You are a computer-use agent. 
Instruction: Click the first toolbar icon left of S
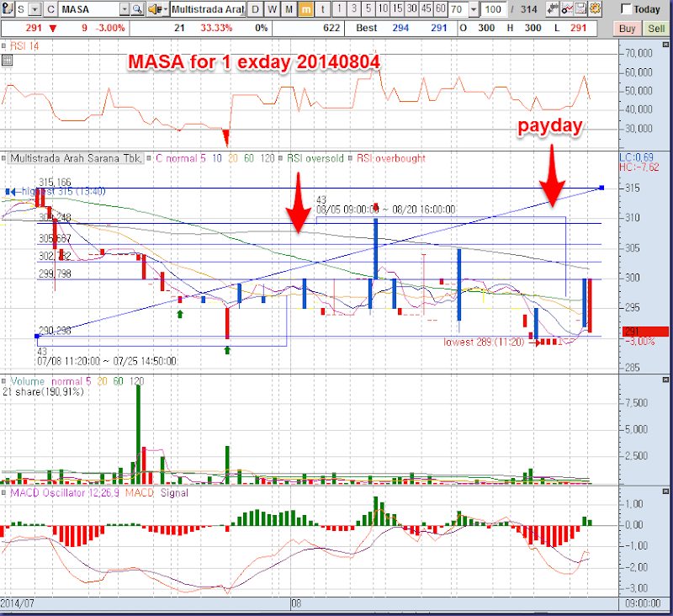click(8, 9)
